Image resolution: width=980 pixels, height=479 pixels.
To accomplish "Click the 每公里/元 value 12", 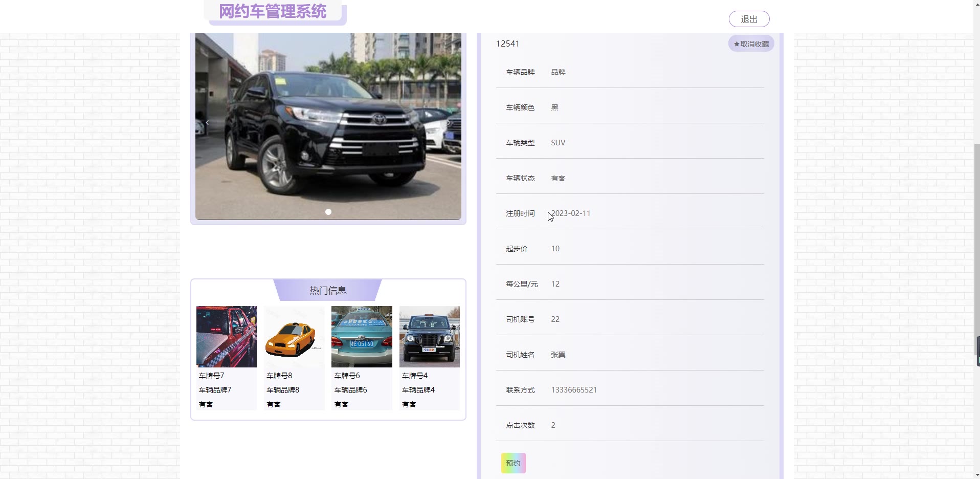I will pyautogui.click(x=555, y=284).
